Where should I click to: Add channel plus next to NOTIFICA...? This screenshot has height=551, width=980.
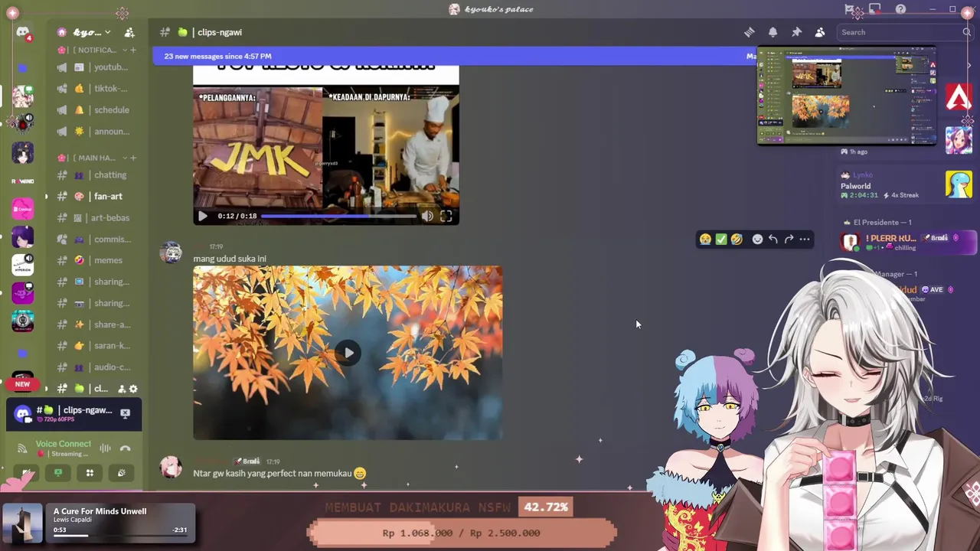(x=133, y=50)
